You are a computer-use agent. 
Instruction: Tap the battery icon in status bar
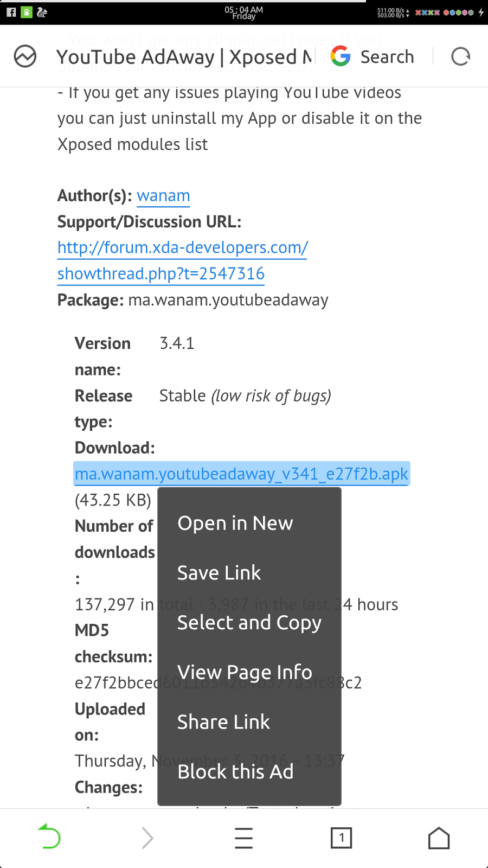(x=27, y=12)
